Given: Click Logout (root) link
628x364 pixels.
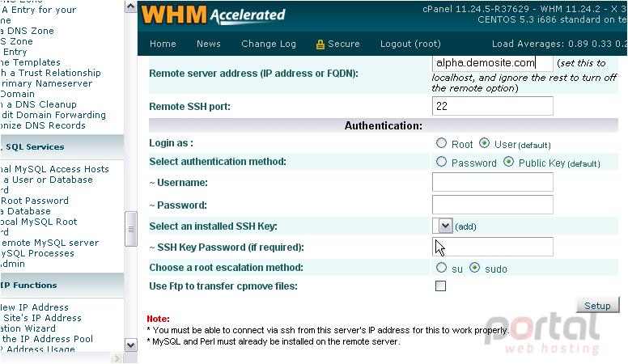Looking at the screenshot, I should click(x=410, y=44).
